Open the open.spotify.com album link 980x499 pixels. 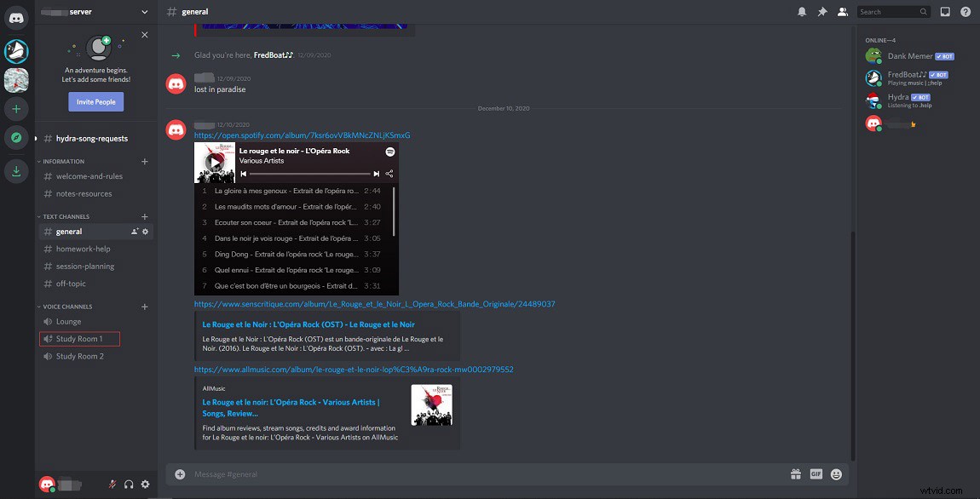click(x=302, y=135)
